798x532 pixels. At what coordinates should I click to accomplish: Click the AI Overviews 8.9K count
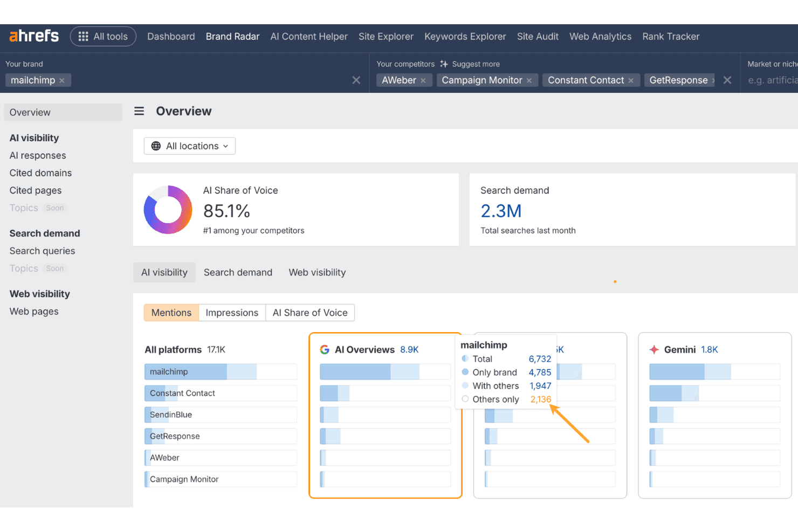[x=409, y=350]
